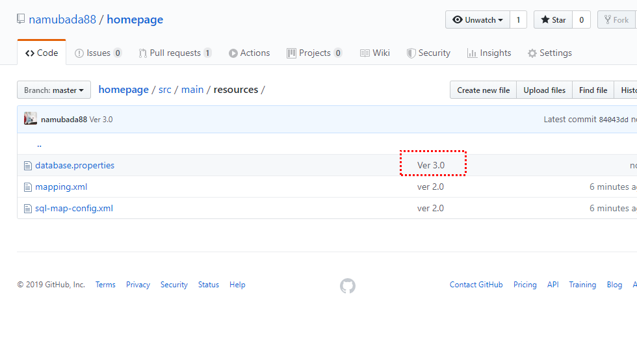Viewport: 637px width, 364px height.
Task: Open latest commit hash 84043dd
Action: [614, 120]
